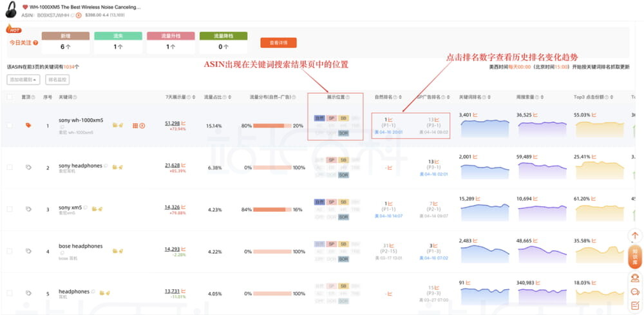Click the 80%–20% traffic distribution bar
Viewport: 644px width, 315px height.
coord(272,126)
